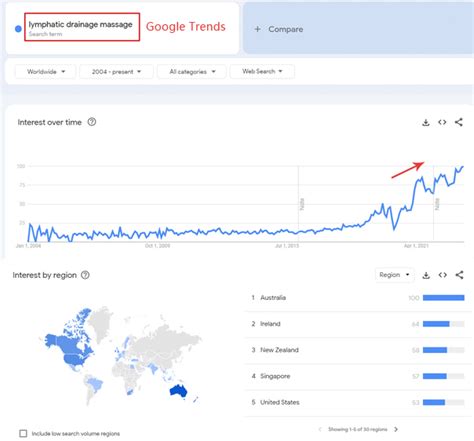This screenshot has width=474, height=441.
Task: Open the Worldwide location dropdown
Action: pyautogui.click(x=46, y=72)
